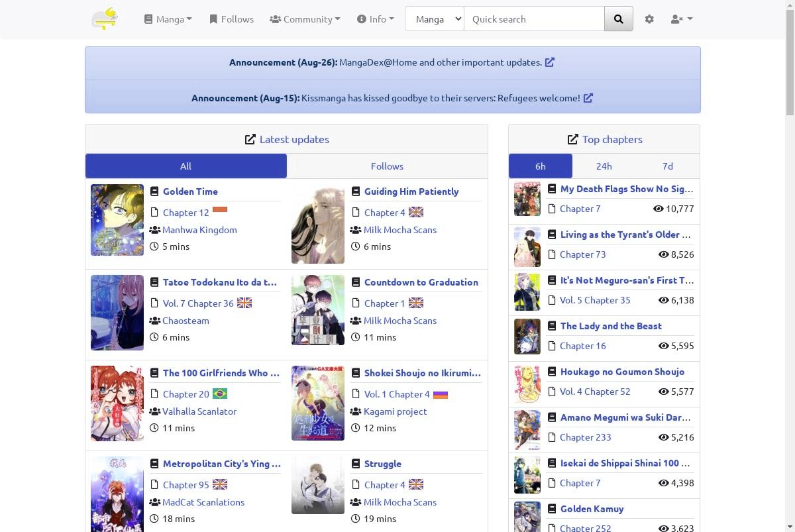This screenshot has height=532, width=795.
Task: Open the Aug-26 announcement external link icon
Action: point(550,62)
